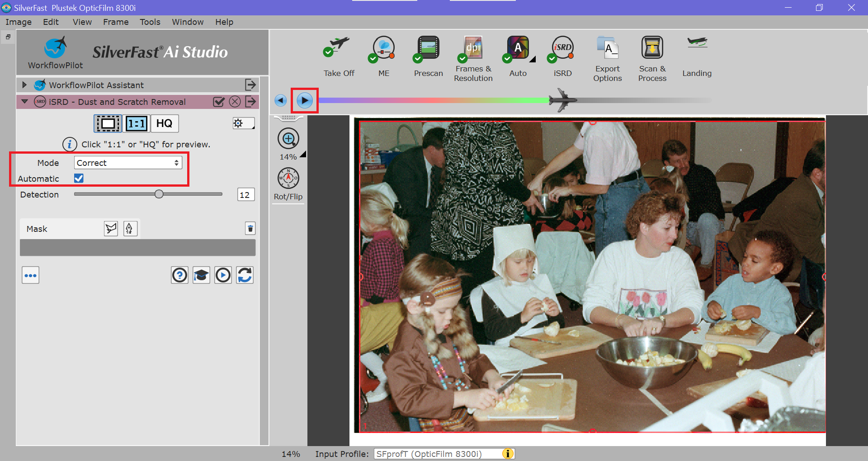The width and height of the screenshot is (868, 461).
Task: Select the polygon mask drawing tool
Action: pos(111,229)
